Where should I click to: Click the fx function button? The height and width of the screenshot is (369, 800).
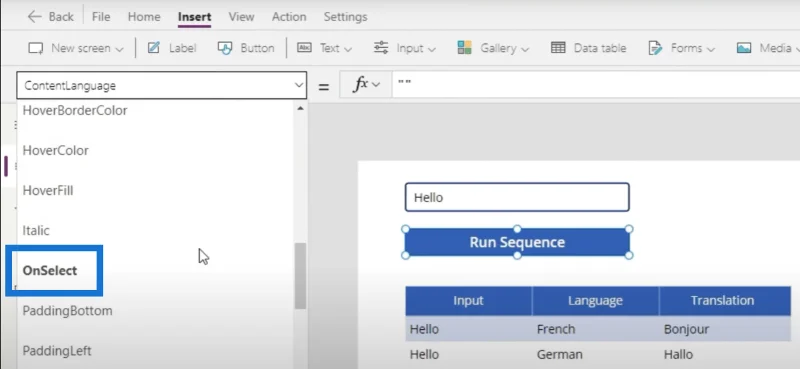(361, 84)
